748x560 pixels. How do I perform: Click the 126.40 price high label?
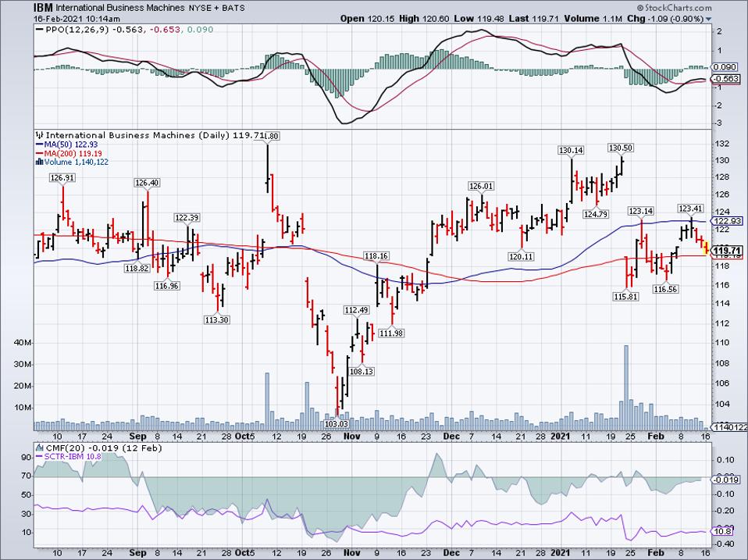point(148,183)
